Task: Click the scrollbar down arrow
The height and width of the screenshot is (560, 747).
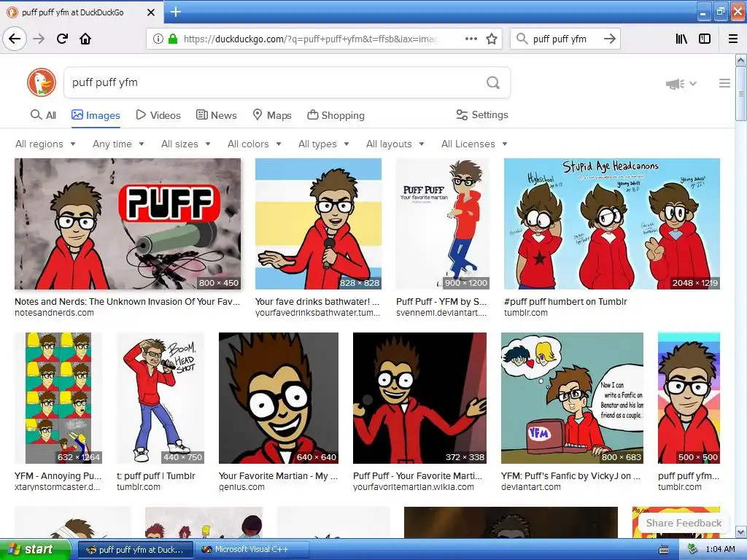Action: 741,532
